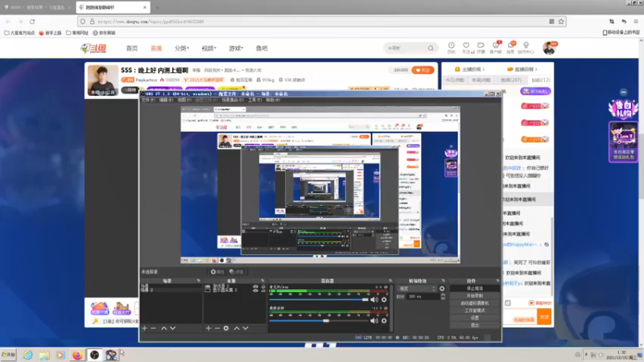The height and width of the screenshot is (362, 644).
Task: Click the search magnifier icon on Douyu
Action: (x=431, y=48)
